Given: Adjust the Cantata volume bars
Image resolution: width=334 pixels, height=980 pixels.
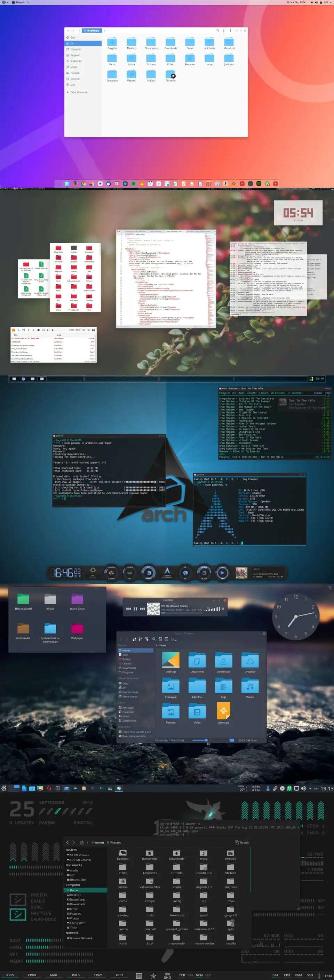Looking at the screenshot, I should point(212,609).
